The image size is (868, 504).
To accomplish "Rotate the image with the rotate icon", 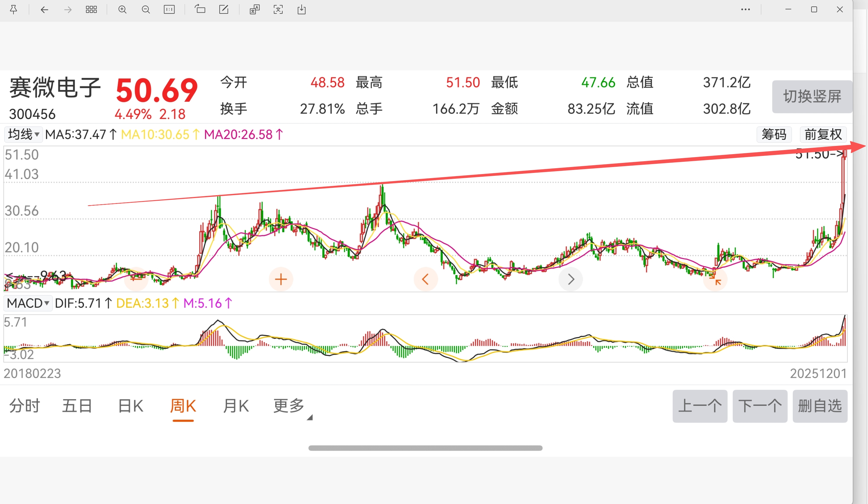I will [x=200, y=10].
